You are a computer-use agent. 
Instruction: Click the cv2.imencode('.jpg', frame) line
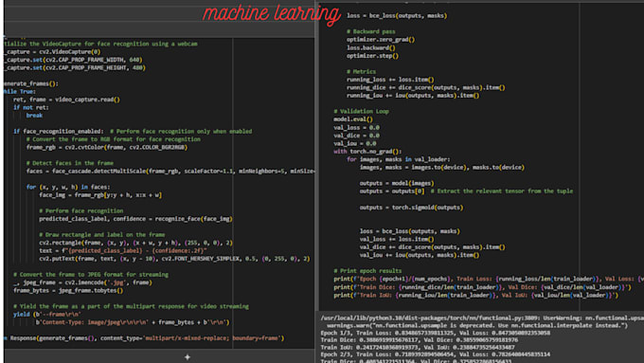(82, 282)
